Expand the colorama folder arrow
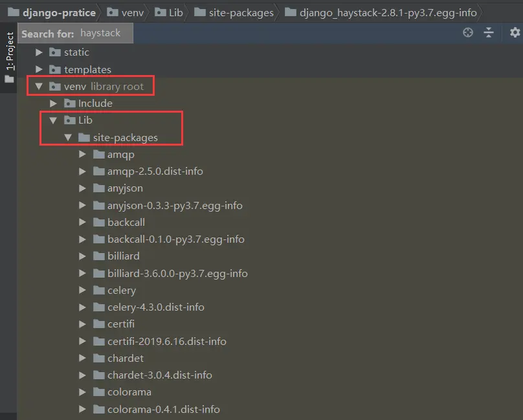The image size is (523, 420). coord(82,392)
